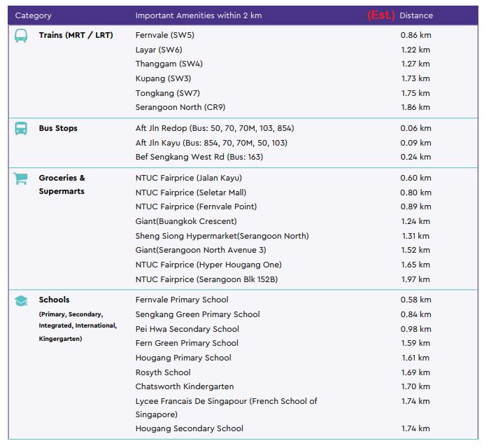
Task: Click the Bus Stops category label
Action: pyautogui.click(x=58, y=128)
